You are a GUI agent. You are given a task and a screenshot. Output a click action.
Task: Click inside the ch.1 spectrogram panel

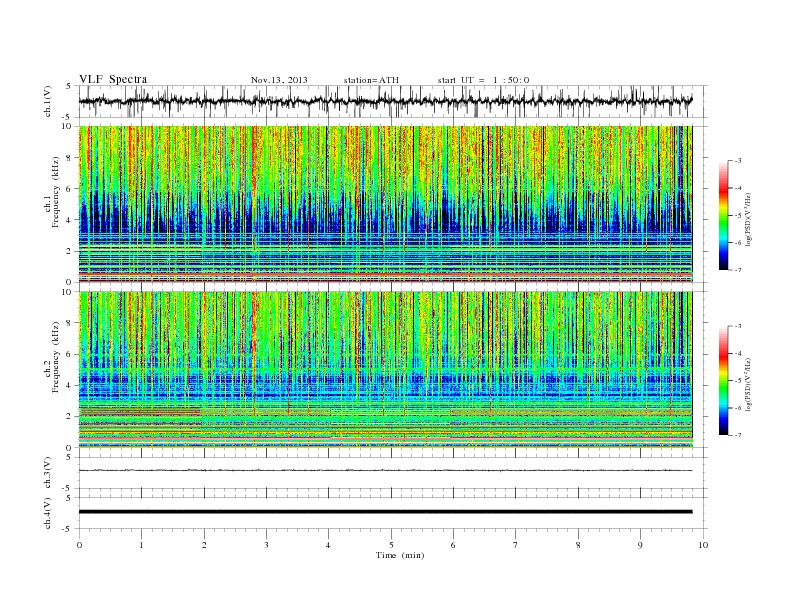coord(385,204)
